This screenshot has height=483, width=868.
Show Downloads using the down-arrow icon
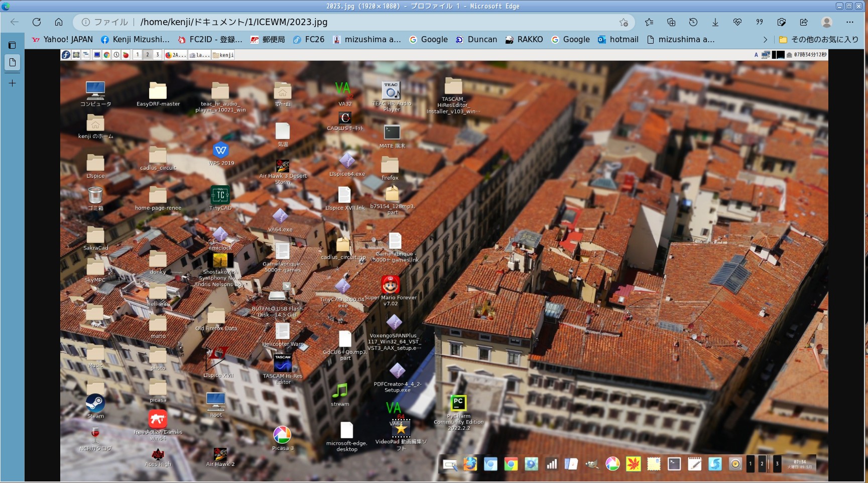[715, 22]
